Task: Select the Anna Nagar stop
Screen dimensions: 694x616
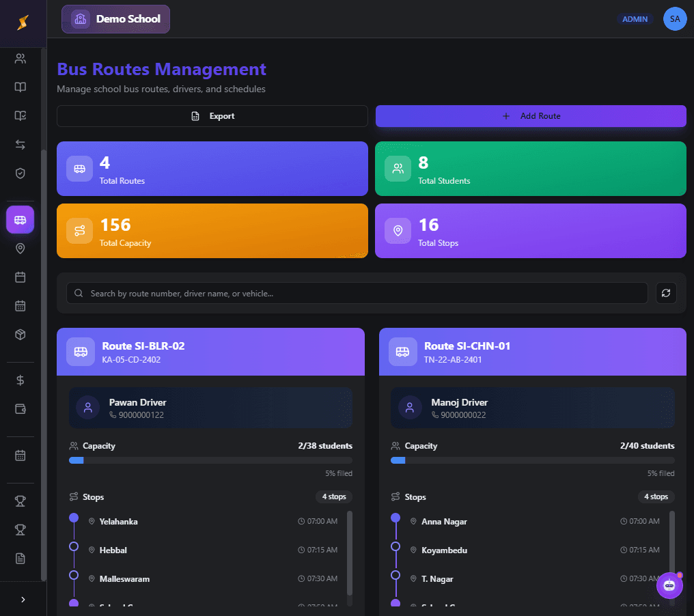Action: pyautogui.click(x=444, y=522)
